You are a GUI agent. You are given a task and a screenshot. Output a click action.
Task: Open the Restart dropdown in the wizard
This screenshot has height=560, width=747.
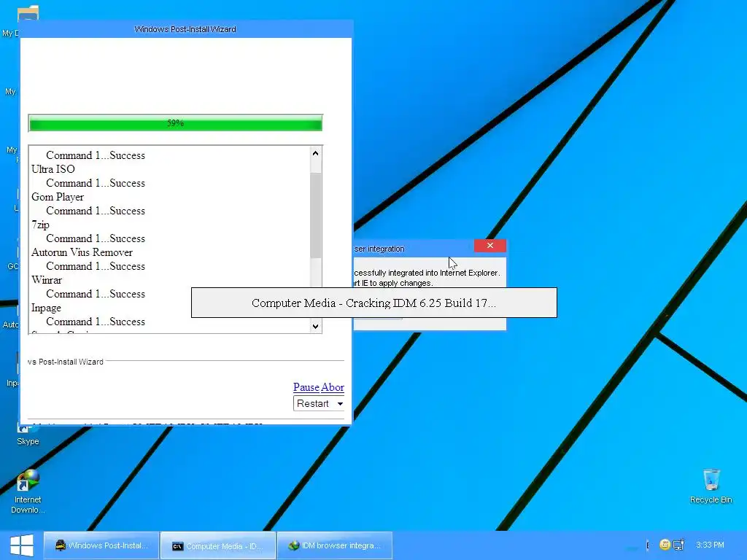tap(319, 403)
